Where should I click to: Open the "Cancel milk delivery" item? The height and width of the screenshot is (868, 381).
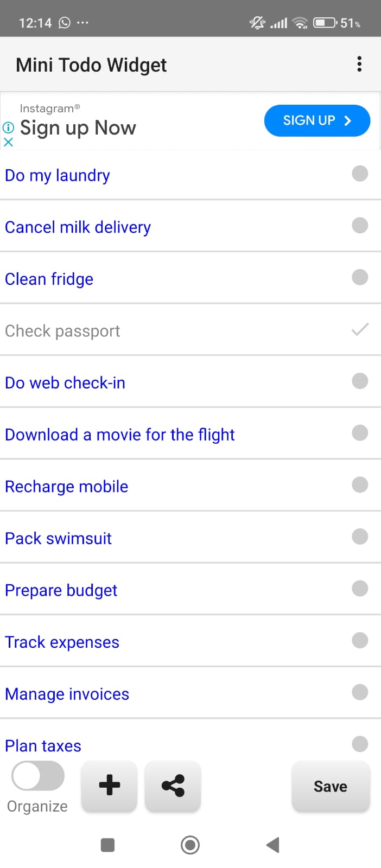(78, 227)
